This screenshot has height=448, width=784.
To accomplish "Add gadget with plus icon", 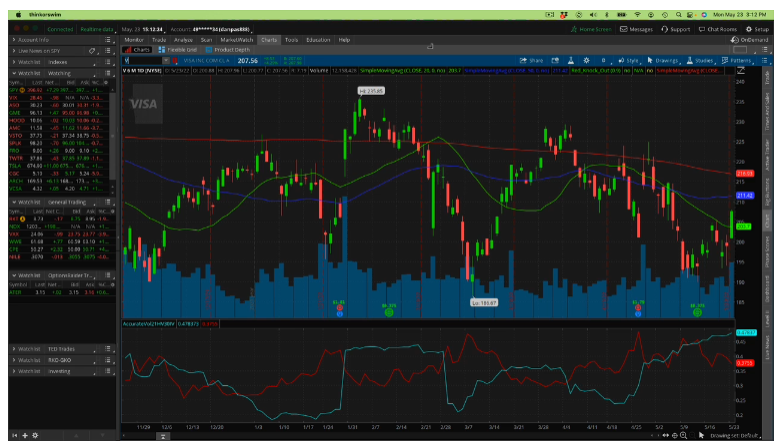I will pos(25,436).
